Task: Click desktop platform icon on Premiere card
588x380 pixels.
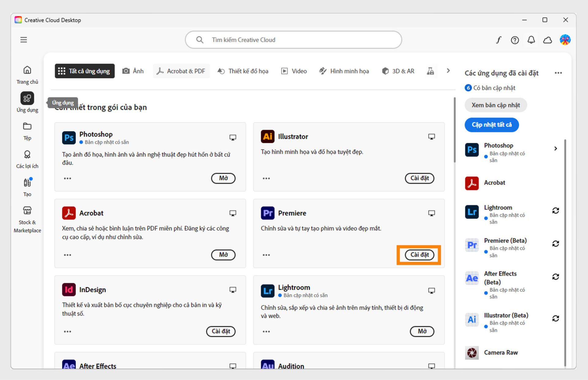Action: (x=432, y=213)
